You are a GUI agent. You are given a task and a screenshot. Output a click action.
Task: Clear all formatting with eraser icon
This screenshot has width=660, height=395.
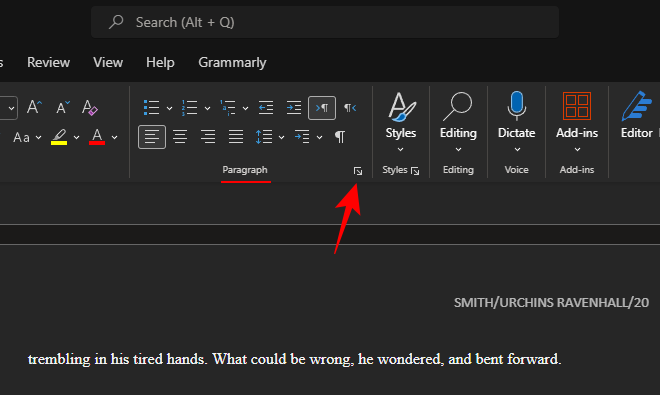click(90, 107)
